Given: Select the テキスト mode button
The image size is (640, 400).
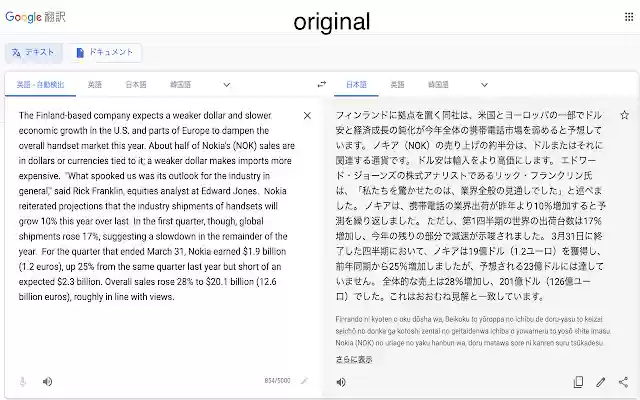Looking at the screenshot, I should pyautogui.click(x=34, y=53).
